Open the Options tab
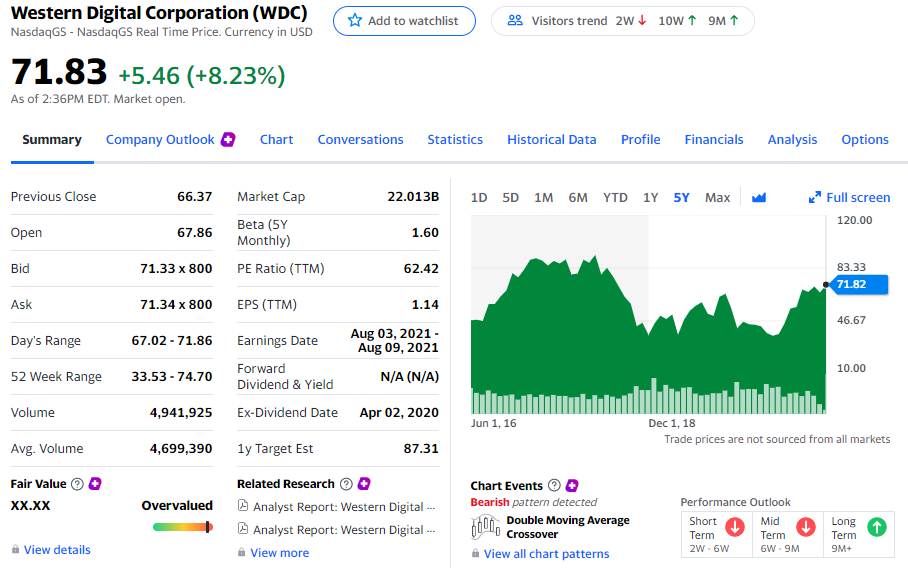Viewport: 908px width, 568px height. click(x=865, y=140)
